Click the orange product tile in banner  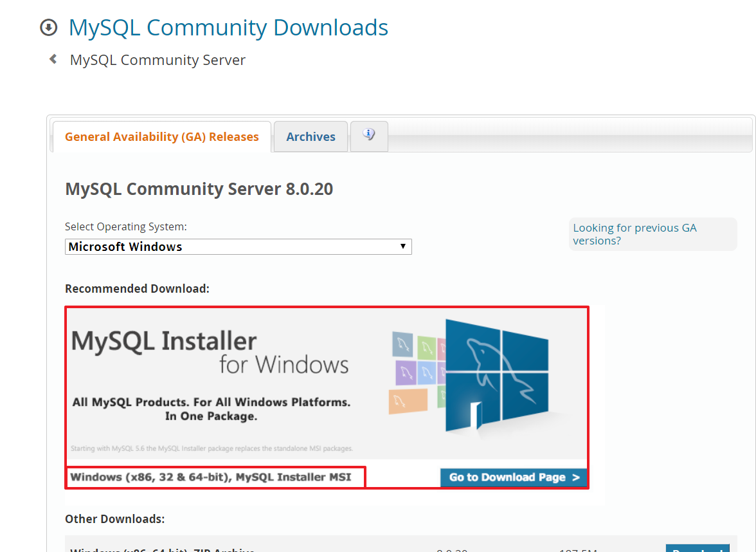[408, 400]
